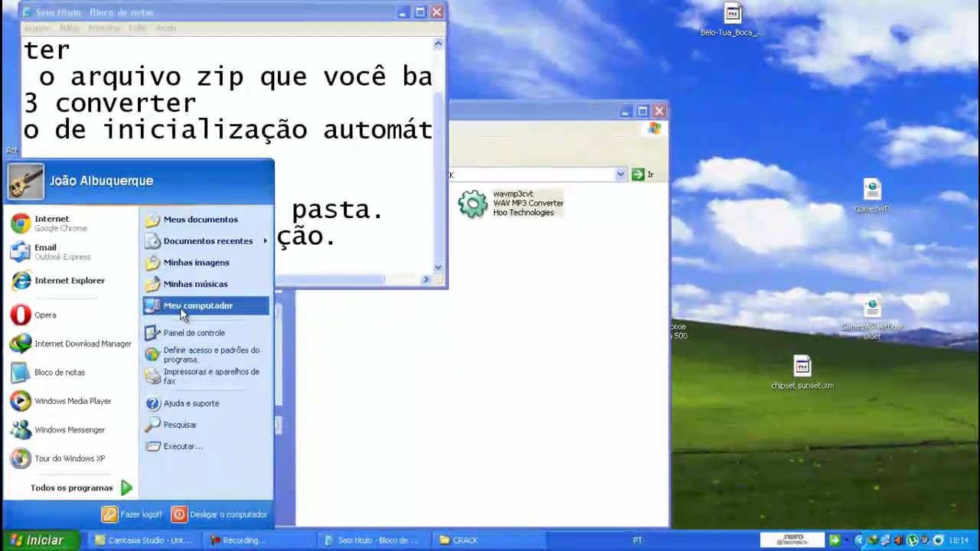The width and height of the screenshot is (980, 551).
Task: Open Minhas imagens folder
Action: pyautogui.click(x=206, y=262)
